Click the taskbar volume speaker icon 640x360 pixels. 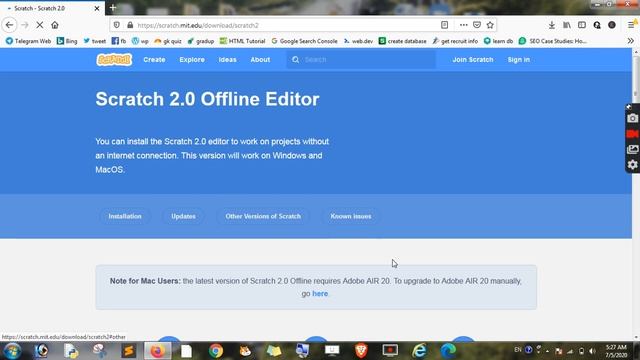[592, 351]
